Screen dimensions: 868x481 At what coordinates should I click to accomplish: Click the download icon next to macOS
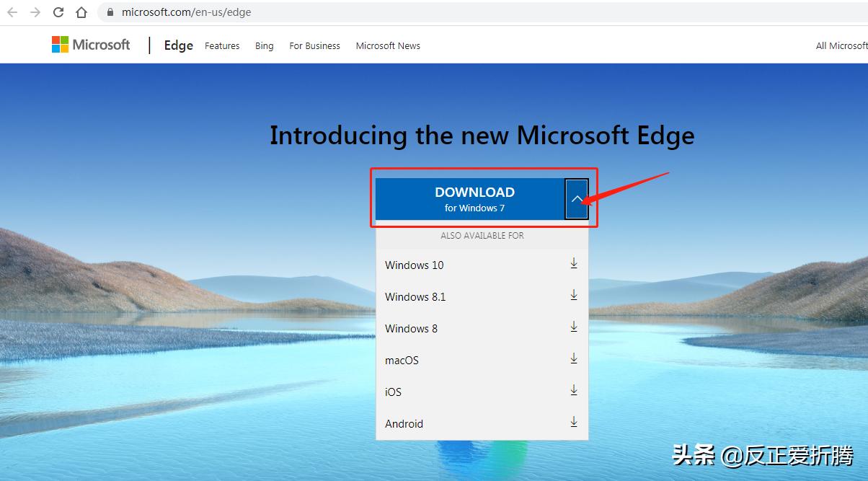click(573, 358)
